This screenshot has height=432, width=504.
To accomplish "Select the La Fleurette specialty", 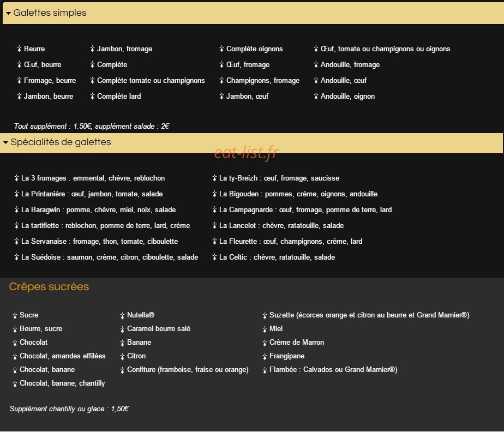I will pyautogui.click(x=291, y=241).
